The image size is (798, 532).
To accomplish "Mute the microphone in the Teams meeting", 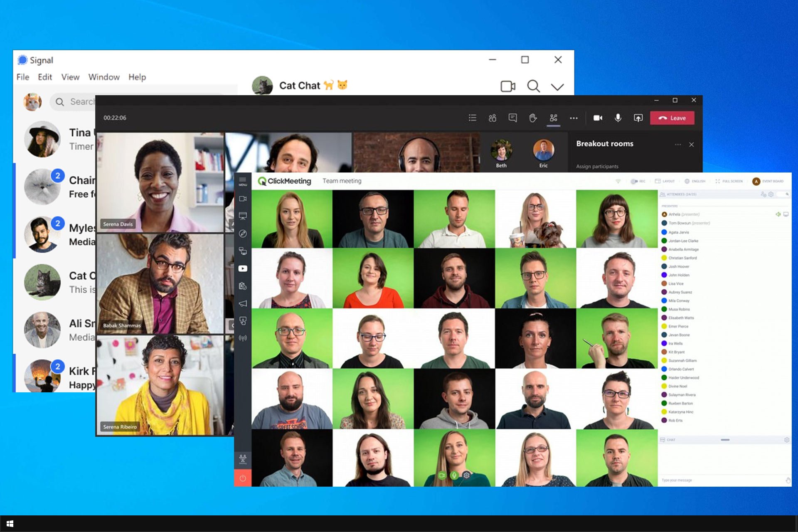I will pyautogui.click(x=618, y=118).
